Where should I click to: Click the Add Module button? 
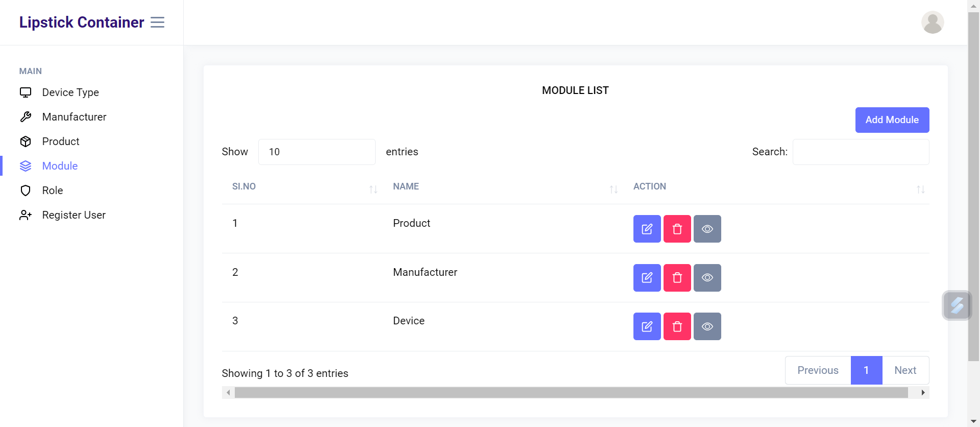(892, 120)
